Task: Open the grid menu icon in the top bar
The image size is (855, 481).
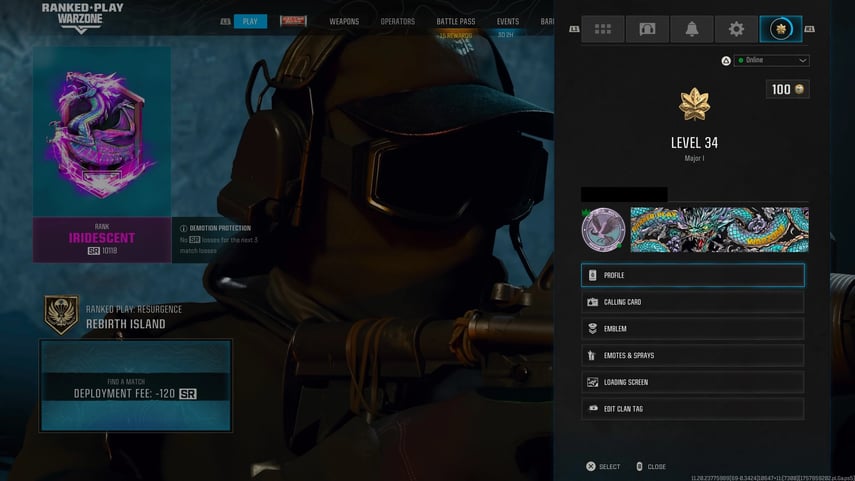Action: pos(603,29)
